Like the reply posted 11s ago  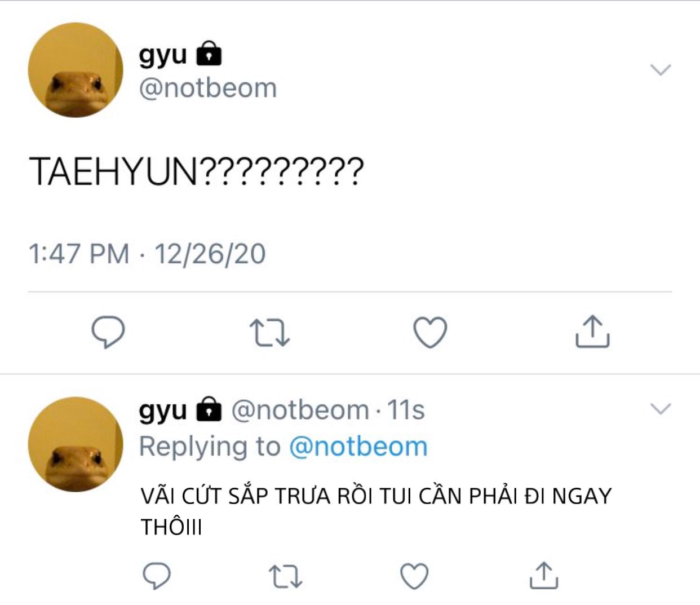(x=414, y=576)
